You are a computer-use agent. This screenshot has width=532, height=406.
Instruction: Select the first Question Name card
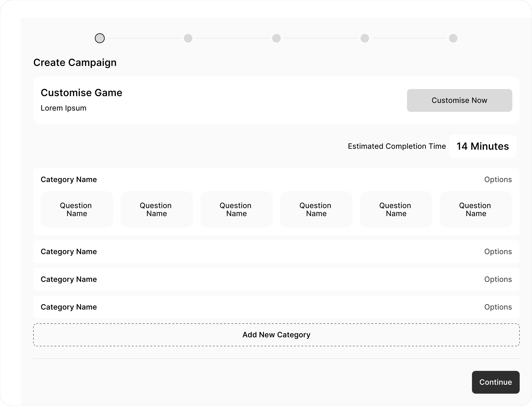(77, 209)
